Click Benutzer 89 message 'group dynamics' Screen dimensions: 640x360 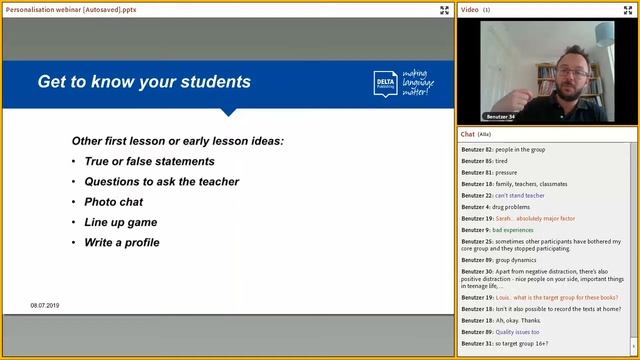[x=499, y=260]
